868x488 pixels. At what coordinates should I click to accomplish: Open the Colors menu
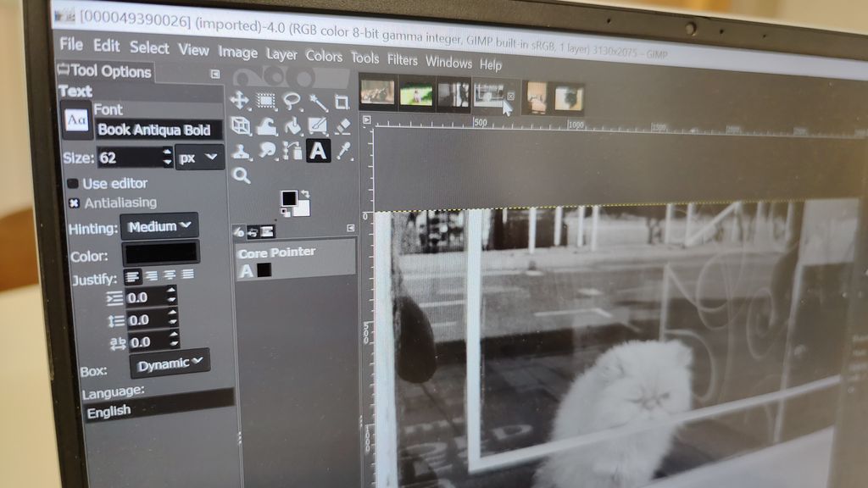pyautogui.click(x=325, y=58)
